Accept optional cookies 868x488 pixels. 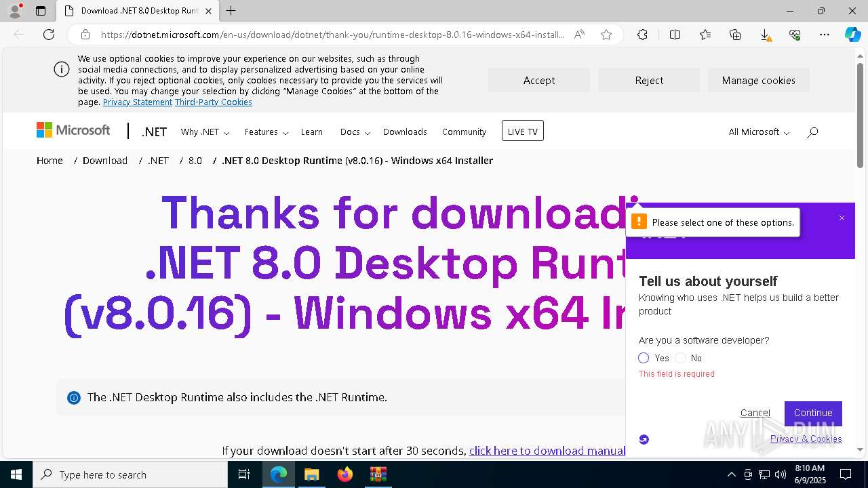click(x=539, y=80)
